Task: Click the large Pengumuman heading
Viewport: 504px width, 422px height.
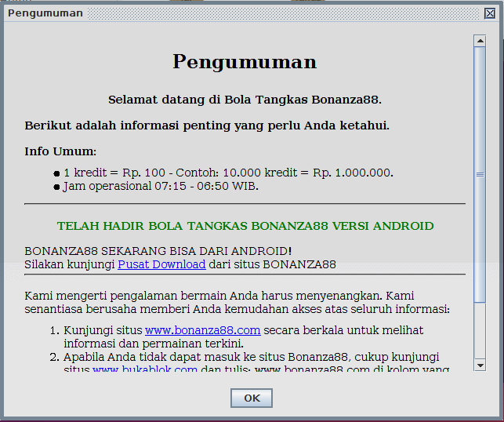Action: pyautogui.click(x=245, y=62)
